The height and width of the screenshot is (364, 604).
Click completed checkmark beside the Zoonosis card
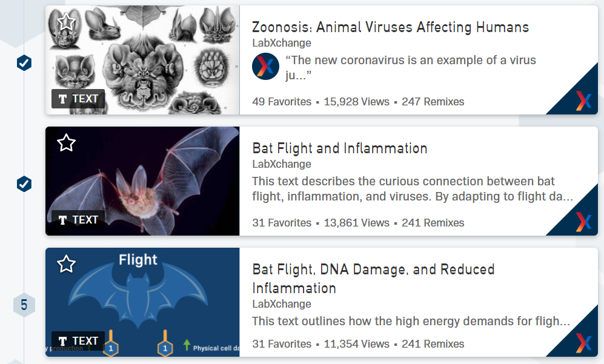24,62
